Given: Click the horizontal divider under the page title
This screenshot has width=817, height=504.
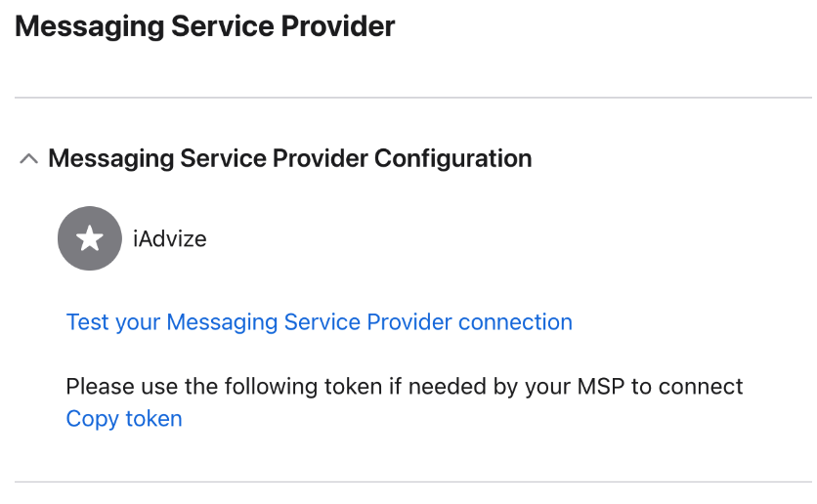Looking at the screenshot, I should pos(412,98).
